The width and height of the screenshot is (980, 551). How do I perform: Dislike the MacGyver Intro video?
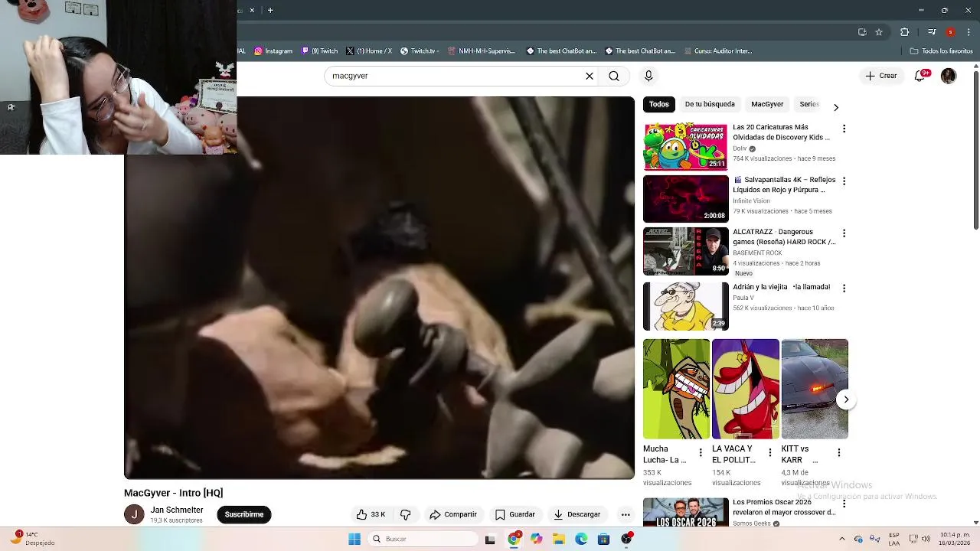click(x=406, y=514)
